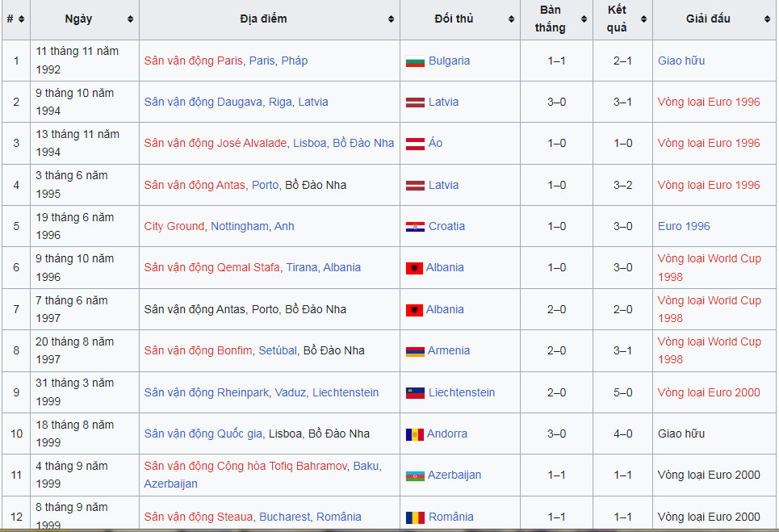Follow the Nottingham city link
The image size is (779, 532).
tap(239, 227)
